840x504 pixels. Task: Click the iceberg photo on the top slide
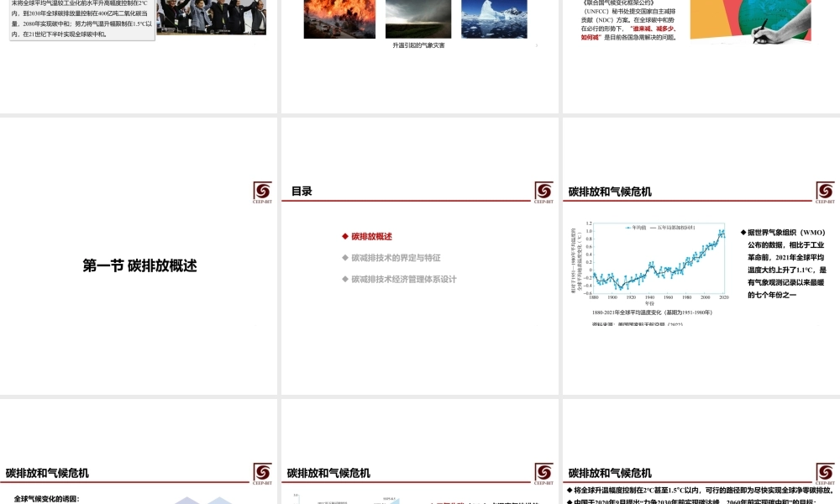(495, 18)
